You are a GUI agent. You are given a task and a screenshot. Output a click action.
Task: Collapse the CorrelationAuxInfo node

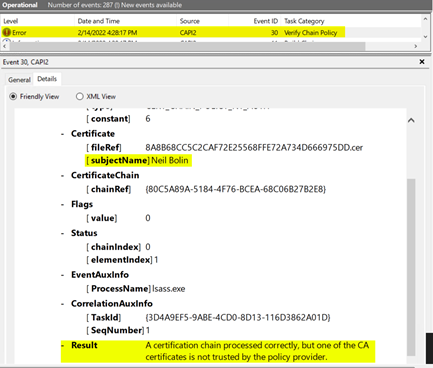coord(63,304)
